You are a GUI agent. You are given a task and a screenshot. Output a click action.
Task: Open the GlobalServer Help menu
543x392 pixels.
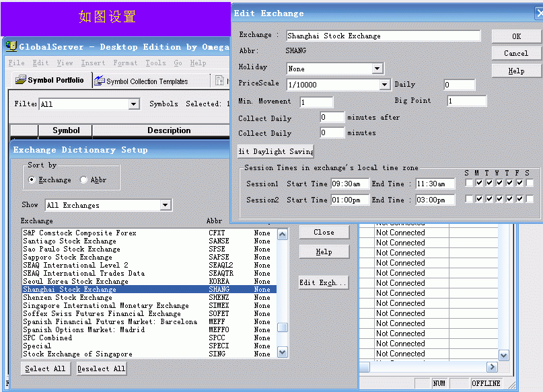coord(198,63)
